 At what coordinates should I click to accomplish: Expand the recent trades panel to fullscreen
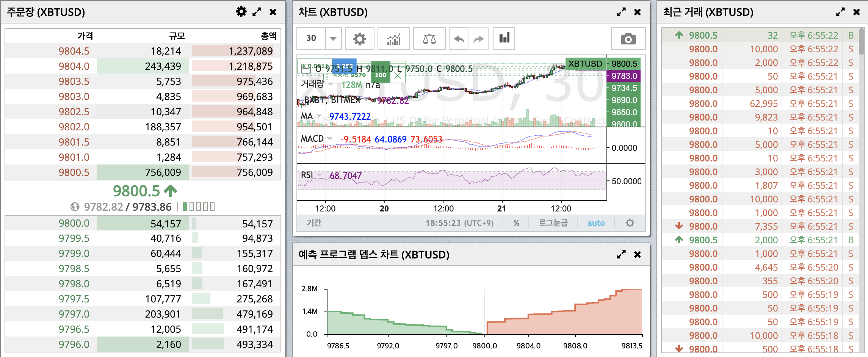coord(840,12)
